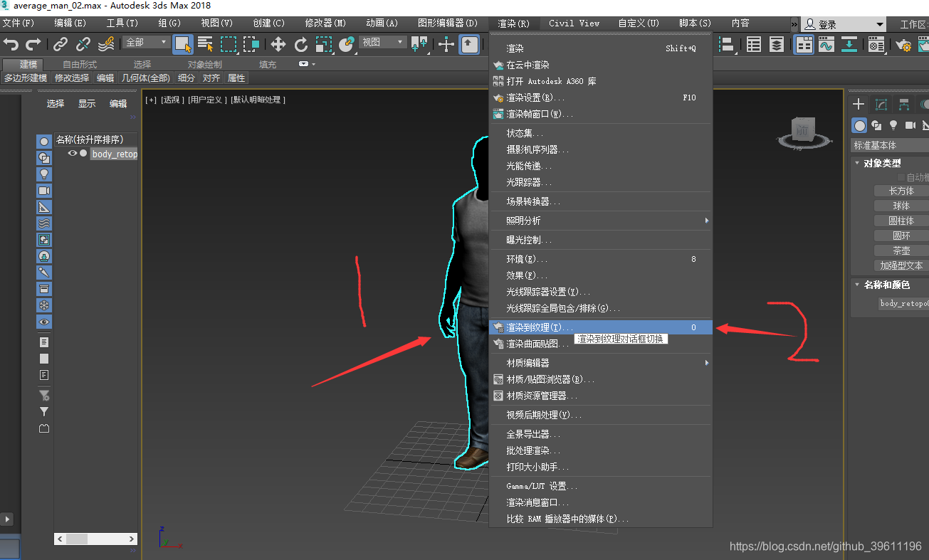The height and width of the screenshot is (560, 929).
Task: Hide body_retop via its eye icon
Action: pyautogui.click(x=72, y=153)
